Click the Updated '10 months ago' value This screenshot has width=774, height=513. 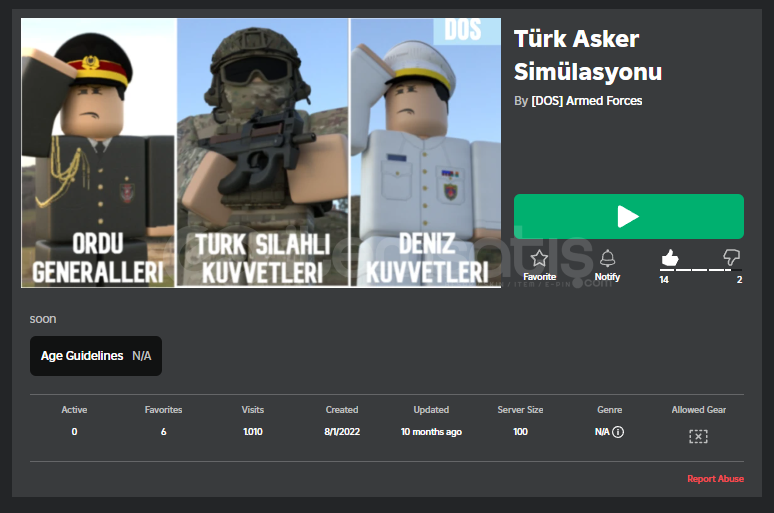click(431, 432)
